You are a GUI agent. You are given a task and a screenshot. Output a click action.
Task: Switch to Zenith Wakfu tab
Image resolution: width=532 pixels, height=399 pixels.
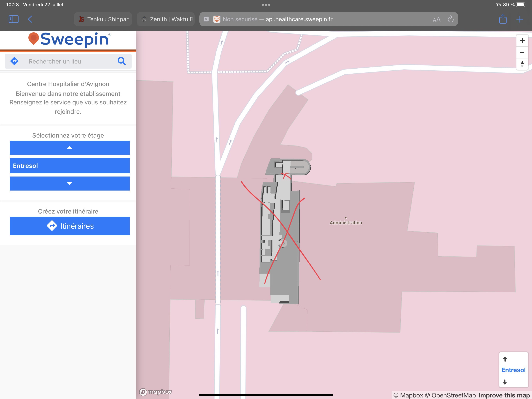[x=166, y=19]
